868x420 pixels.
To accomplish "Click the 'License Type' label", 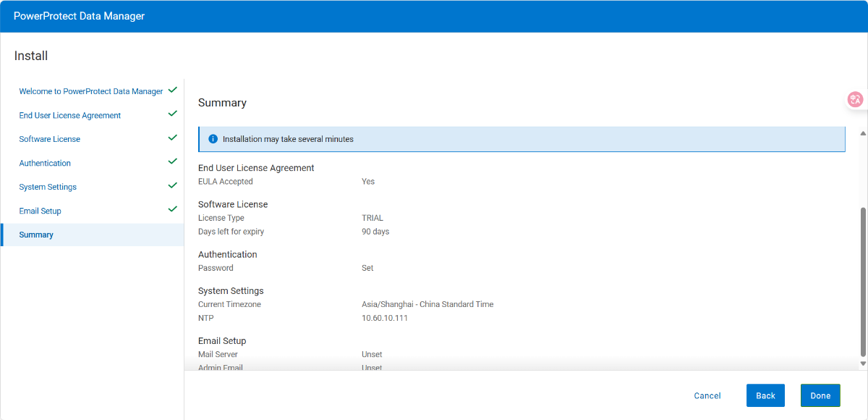I will [221, 218].
